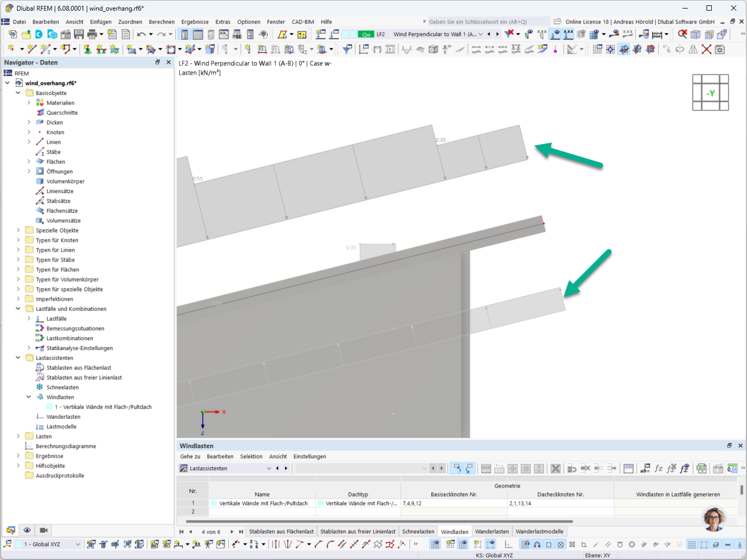The width and height of the screenshot is (747, 560).
Task: Click the table horizontal scrollbar
Action: click(x=379, y=521)
